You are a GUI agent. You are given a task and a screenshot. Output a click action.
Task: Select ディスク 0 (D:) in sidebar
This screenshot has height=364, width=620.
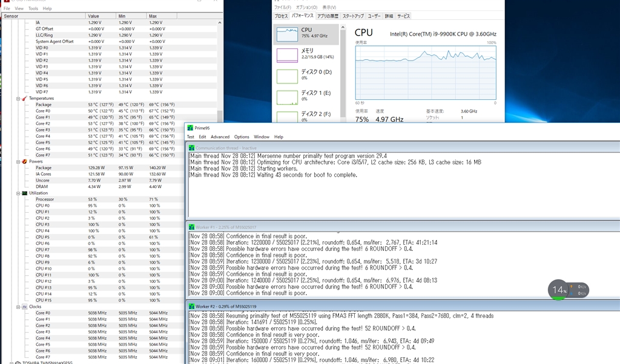tap(306, 76)
